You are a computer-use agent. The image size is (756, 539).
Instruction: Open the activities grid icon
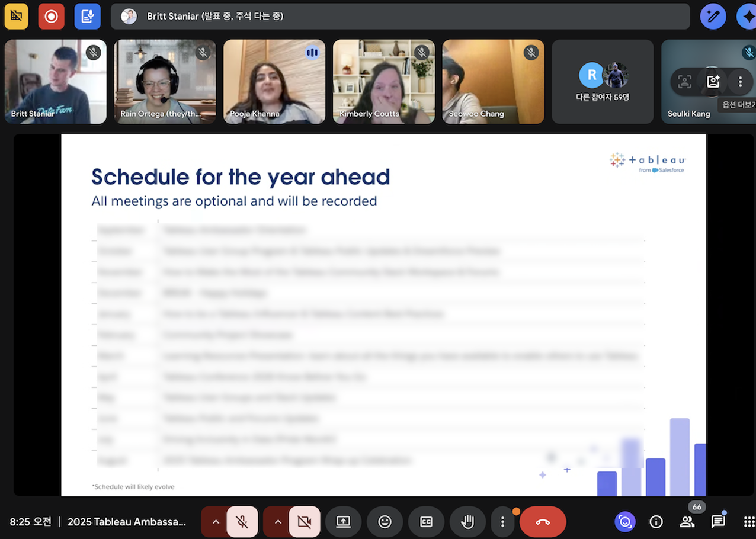749,522
